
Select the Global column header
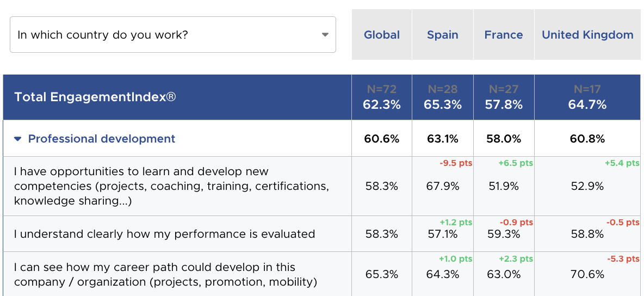tap(382, 35)
